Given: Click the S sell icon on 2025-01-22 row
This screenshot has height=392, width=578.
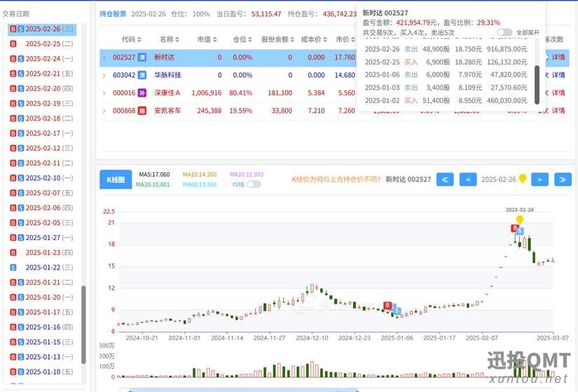Looking at the screenshot, I should coord(13,267).
